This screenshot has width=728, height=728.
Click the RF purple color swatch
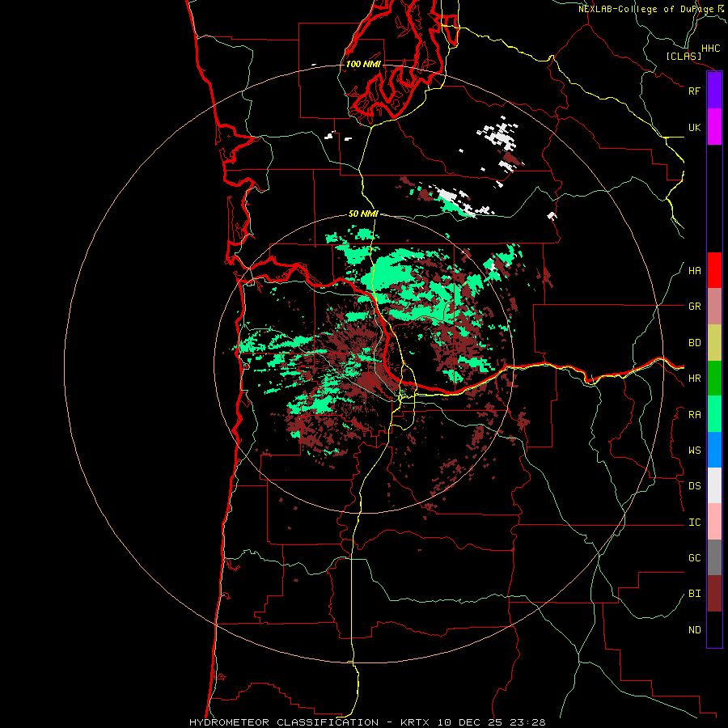714,91
